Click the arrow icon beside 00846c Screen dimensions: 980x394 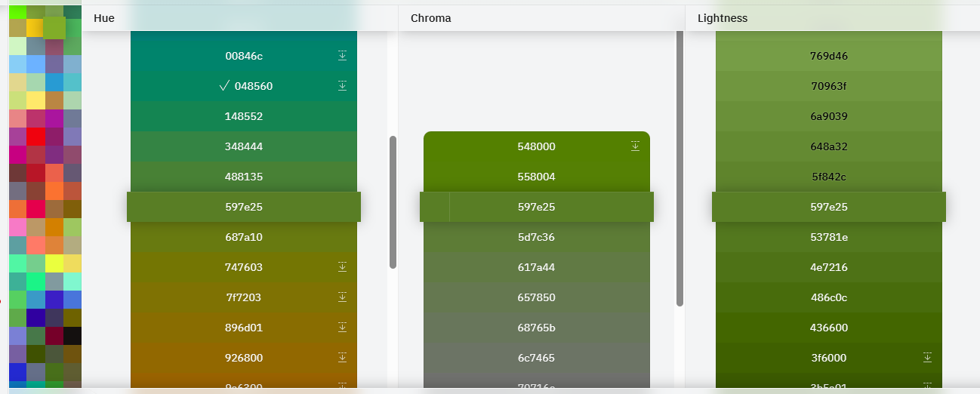(x=342, y=55)
